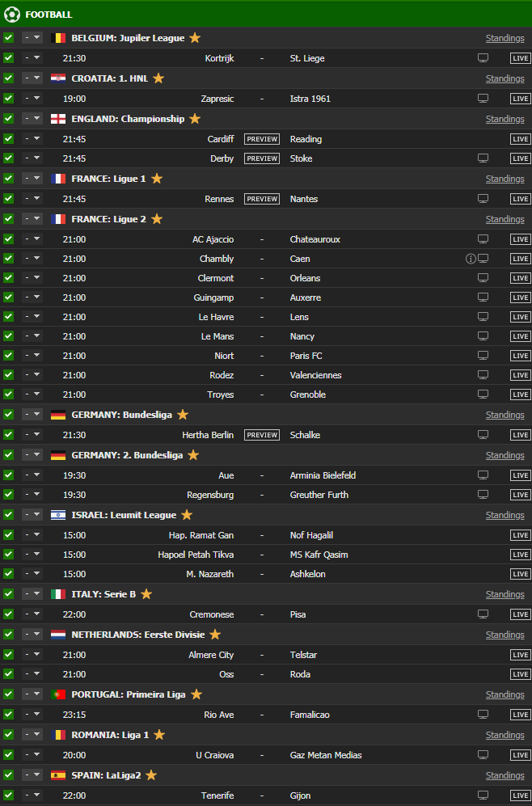Star the Croatia 1. HNL league
Screen dimensions: 532x806
(x=158, y=78)
